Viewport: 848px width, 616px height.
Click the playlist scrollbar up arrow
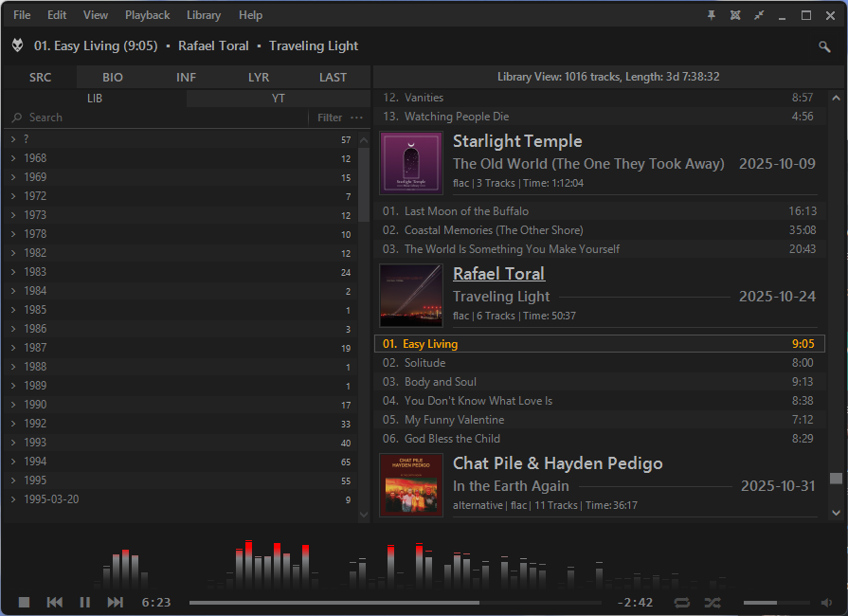(x=836, y=98)
